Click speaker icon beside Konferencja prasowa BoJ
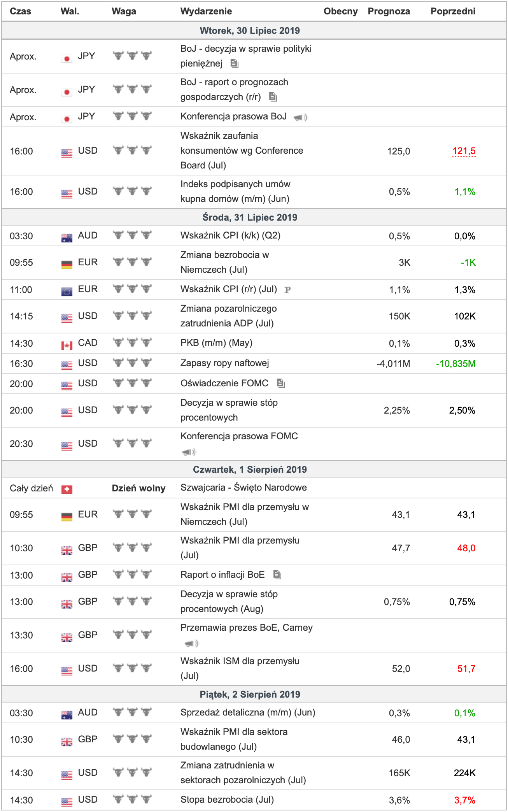 [300, 117]
